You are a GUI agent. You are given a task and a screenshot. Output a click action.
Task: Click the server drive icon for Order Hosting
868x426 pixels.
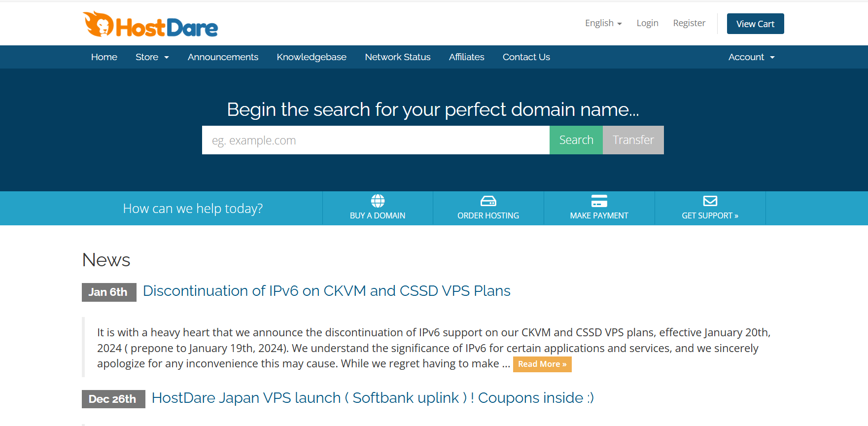coord(488,201)
